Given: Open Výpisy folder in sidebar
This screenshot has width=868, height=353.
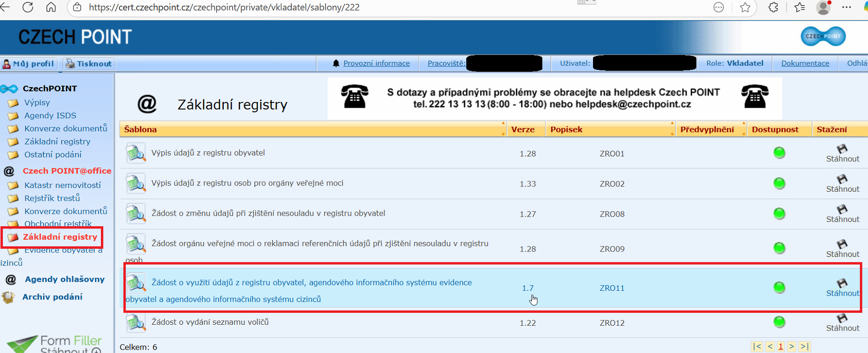Looking at the screenshot, I should click(37, 102).
